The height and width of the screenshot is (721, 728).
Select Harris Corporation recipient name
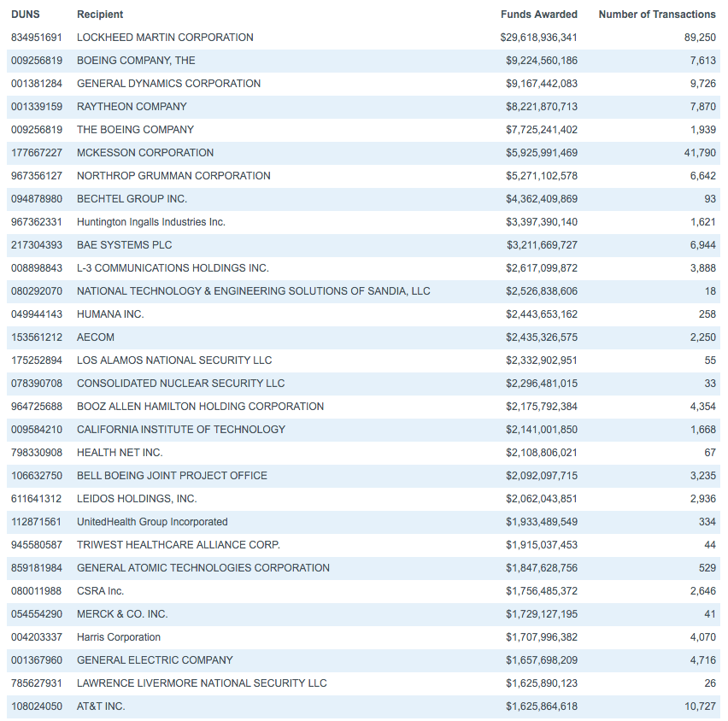pos(119,637)
